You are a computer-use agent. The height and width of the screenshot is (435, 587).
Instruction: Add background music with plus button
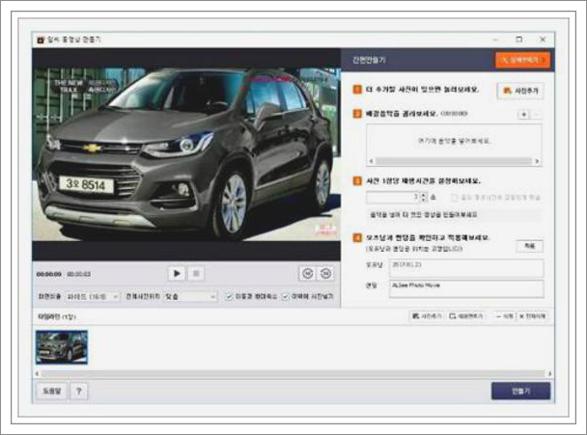[524, 115]
